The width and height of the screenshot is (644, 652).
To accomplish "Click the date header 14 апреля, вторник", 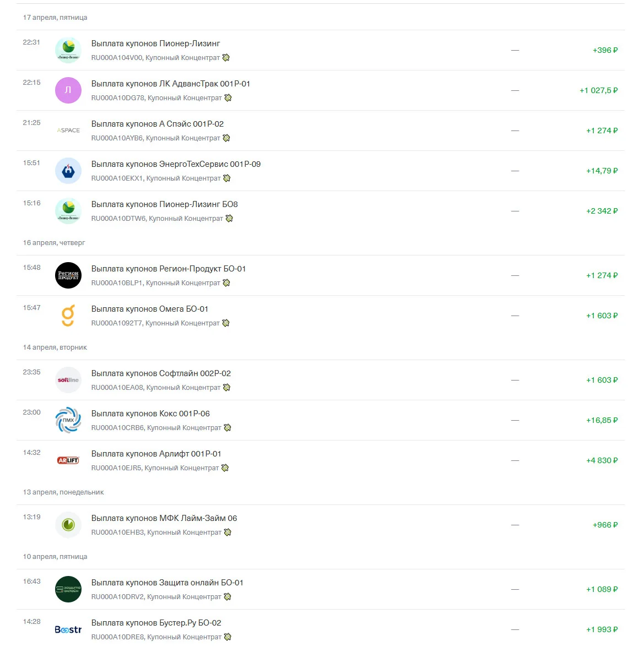I will point(55,347).
